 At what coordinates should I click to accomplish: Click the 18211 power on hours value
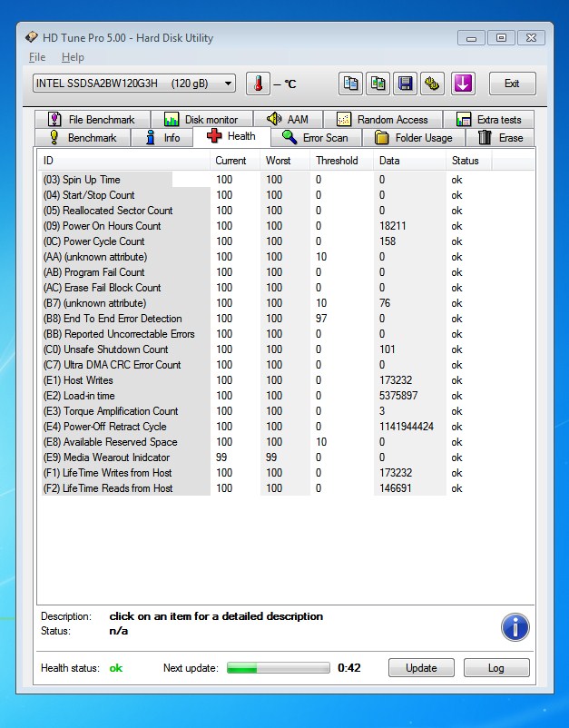[393, 226]
